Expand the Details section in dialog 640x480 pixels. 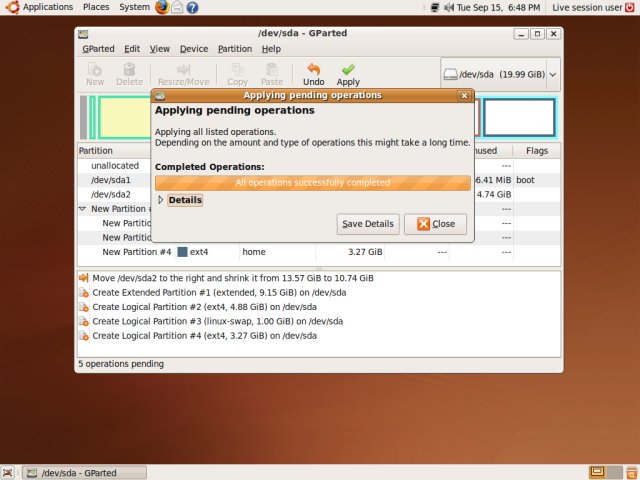(x=160, y=200)
